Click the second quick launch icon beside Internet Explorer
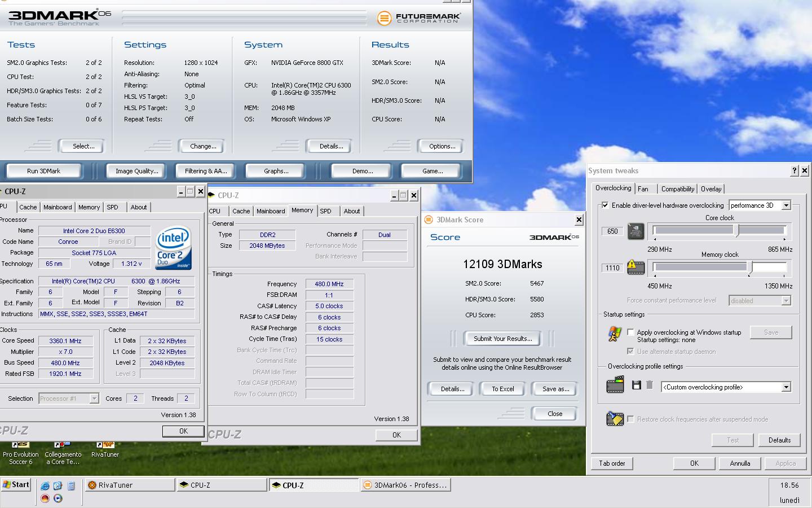The image size is (812, 508). point(58,485)
